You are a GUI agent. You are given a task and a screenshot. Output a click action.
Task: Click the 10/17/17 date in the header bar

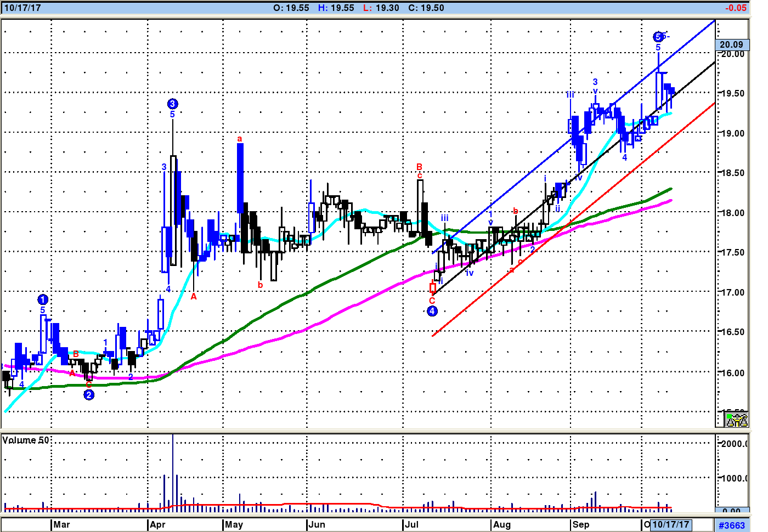point(22,8)
